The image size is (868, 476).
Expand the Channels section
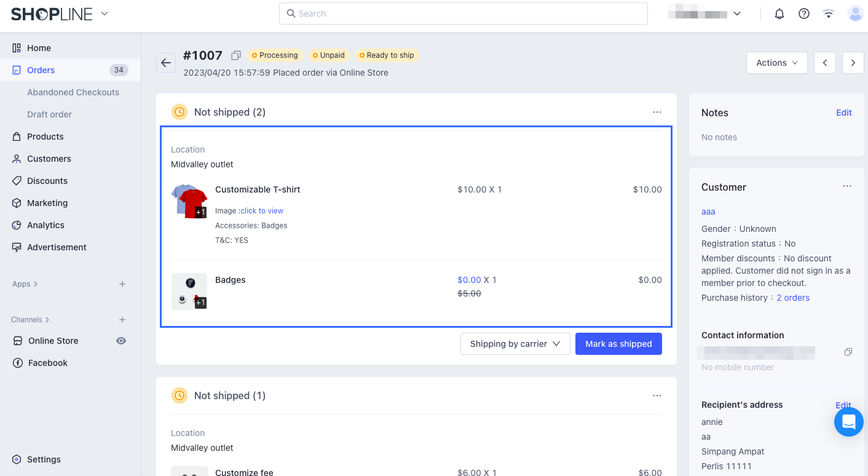point(30,319)
